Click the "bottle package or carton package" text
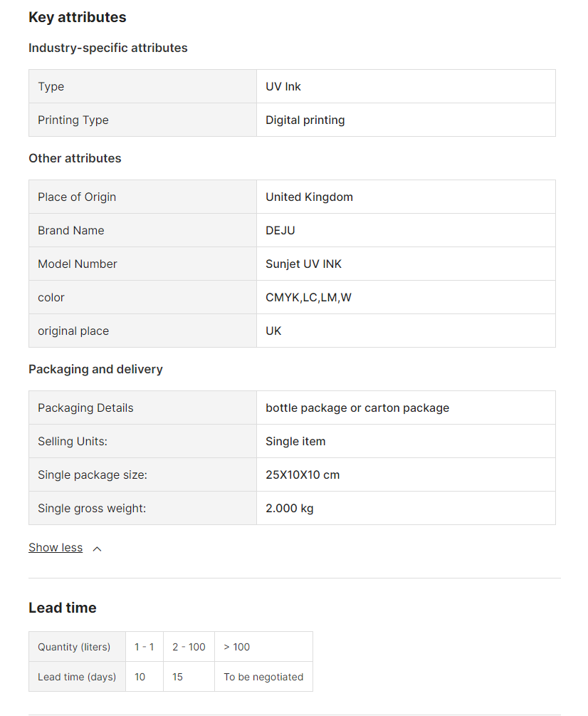The image size is (588, 716). (x=357, y=408)
